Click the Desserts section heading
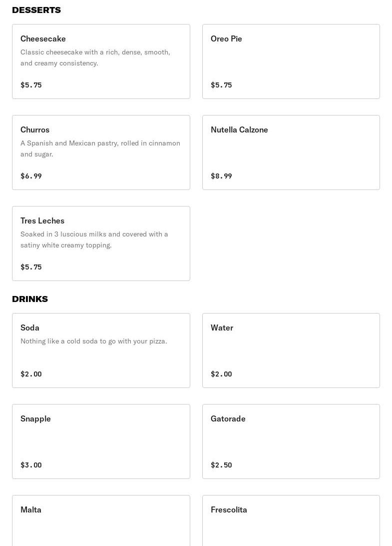 point(36,10)
